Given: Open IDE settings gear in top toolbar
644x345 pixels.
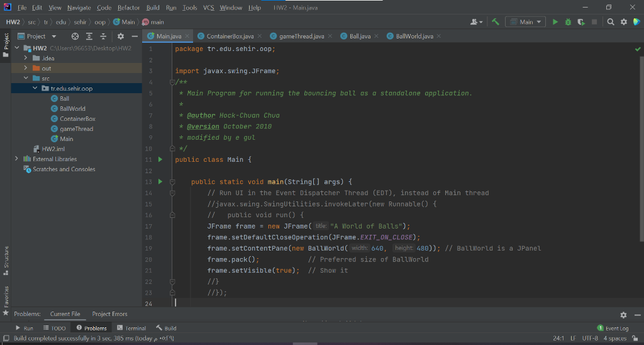Looking at the screenshot, I should coord(624,22).
